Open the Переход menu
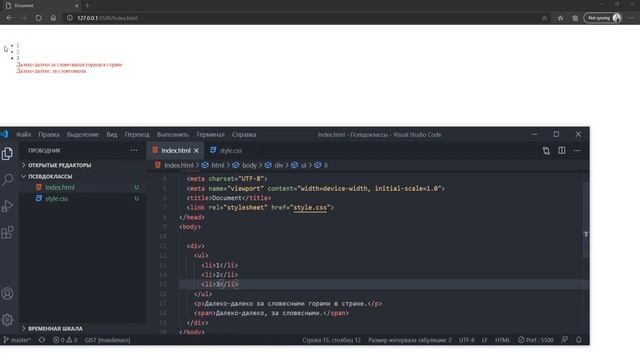Screen dimensions: 640x360 coord(137,134)
